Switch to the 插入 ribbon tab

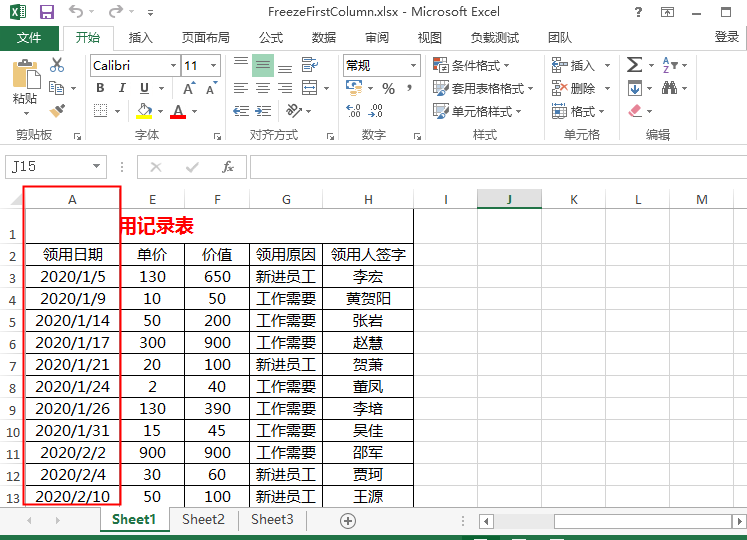pyautogui.click(x=141, y=38)
